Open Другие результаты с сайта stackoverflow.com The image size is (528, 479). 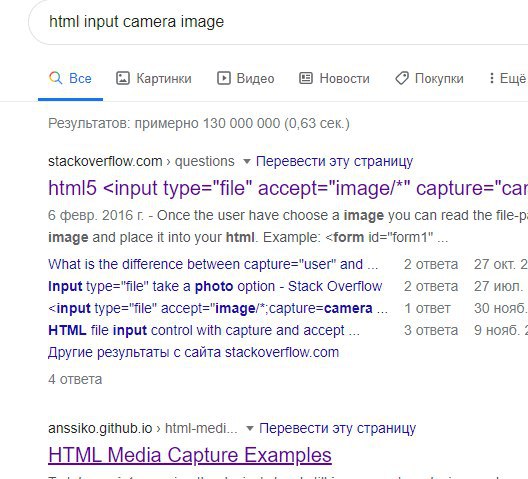[194, 353]
